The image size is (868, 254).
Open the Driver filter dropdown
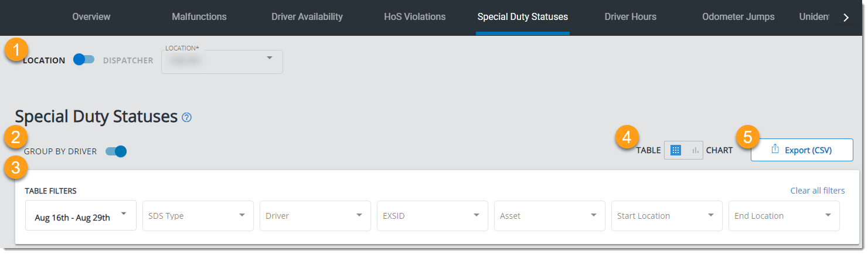(x=315, y=216)
